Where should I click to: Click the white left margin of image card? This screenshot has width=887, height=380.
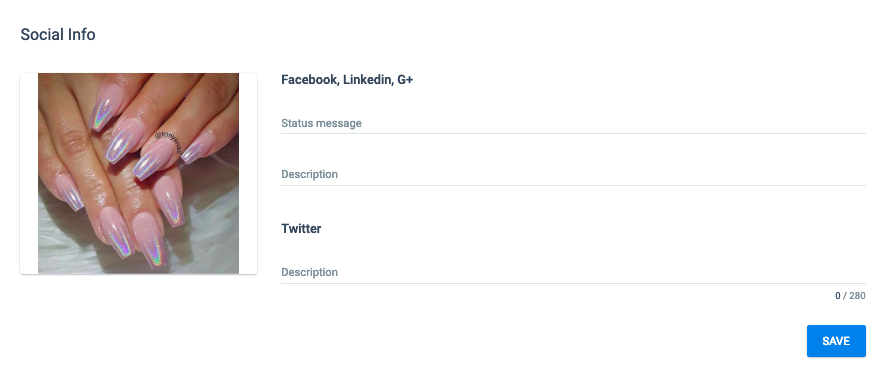tap(29, 174)
